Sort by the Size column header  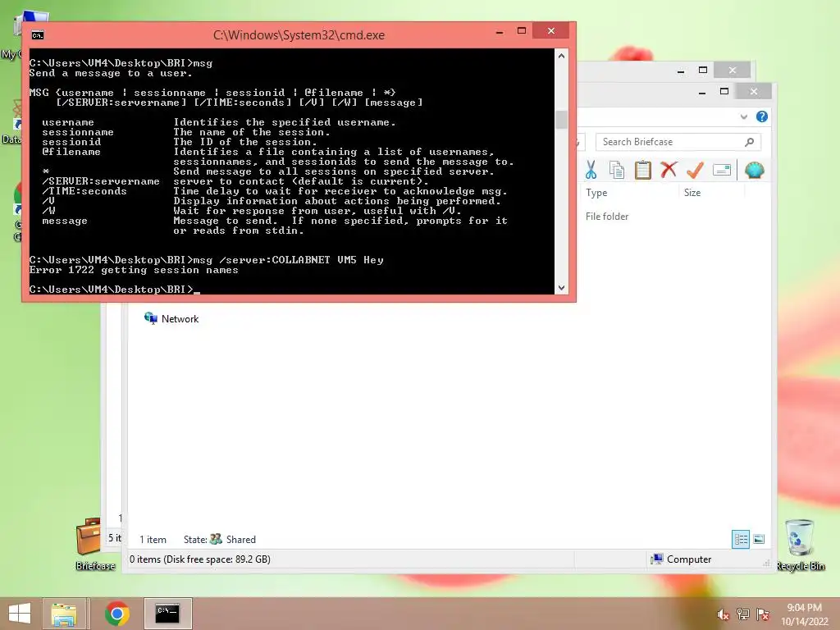tap(692, 192)
